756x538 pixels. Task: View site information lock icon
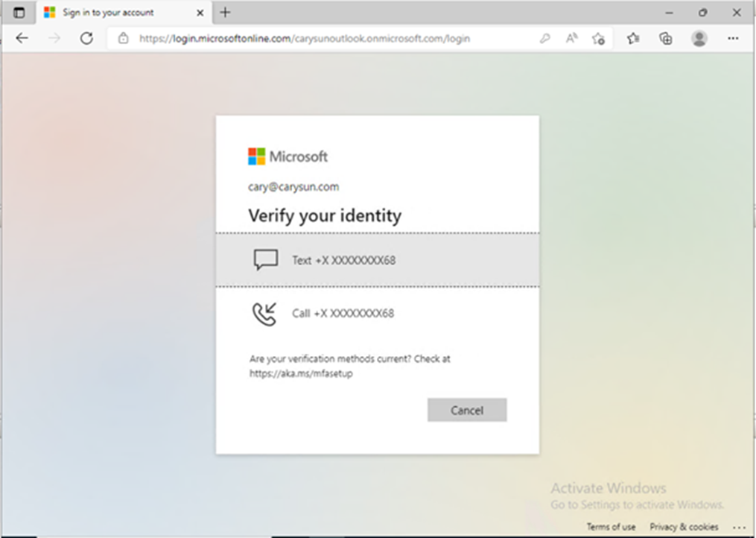pos(124,39)
